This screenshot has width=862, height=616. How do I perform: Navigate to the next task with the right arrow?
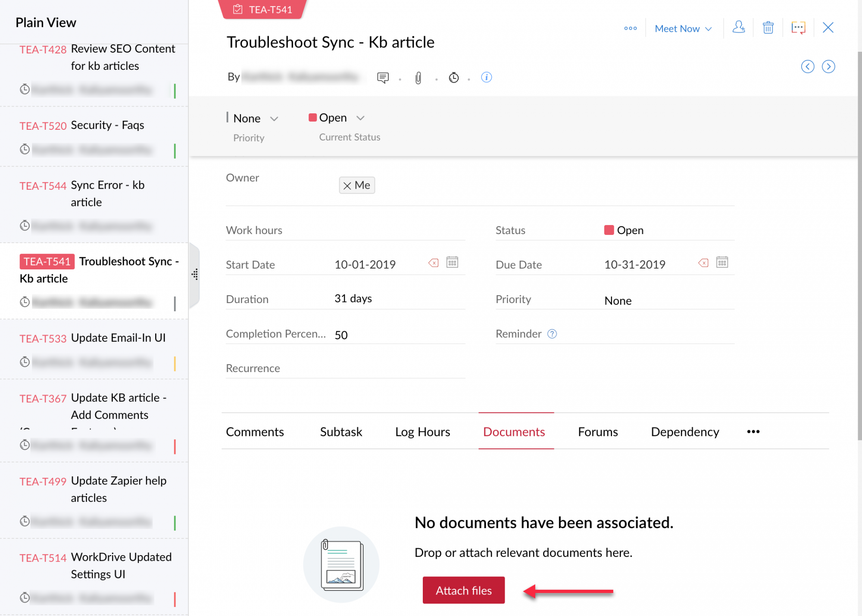[828, 66]
